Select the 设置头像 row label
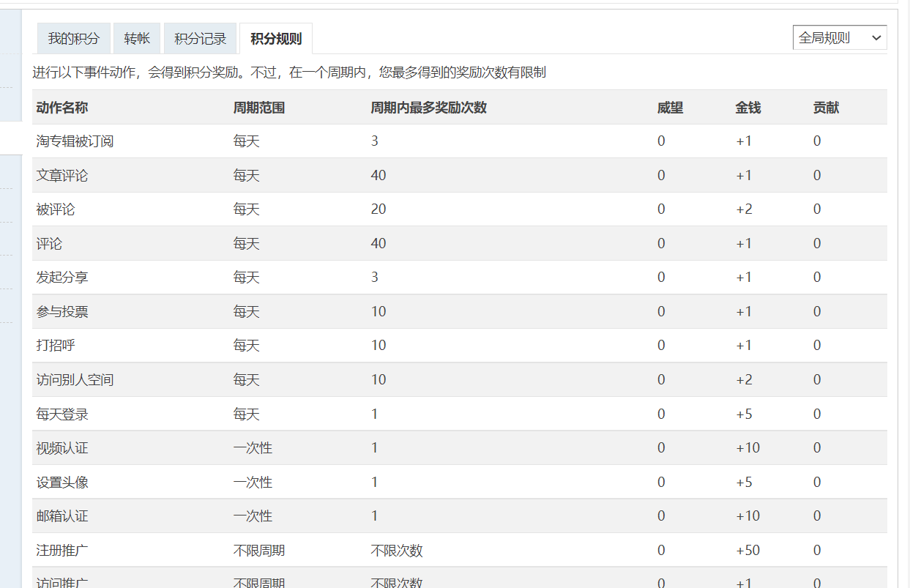Image resolution: width=910 pixels, height=588 pixels. pos(62,483)
